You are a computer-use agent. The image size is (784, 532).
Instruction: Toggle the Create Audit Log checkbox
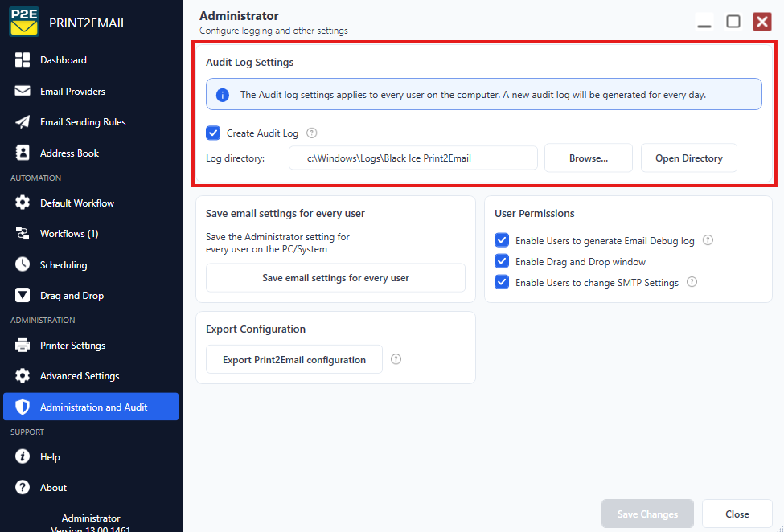coord(213,133)
